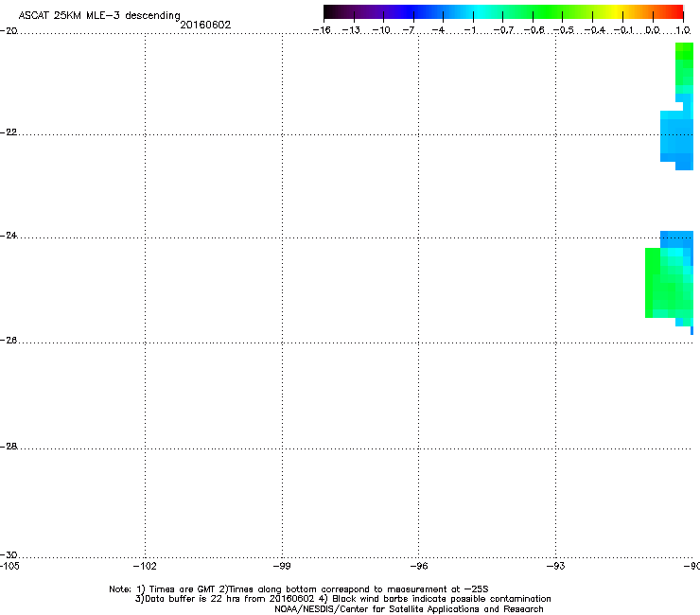Click the colorbar tick label 1.0
This screenshot has width=700, height=615.
[x=683, y=30]
